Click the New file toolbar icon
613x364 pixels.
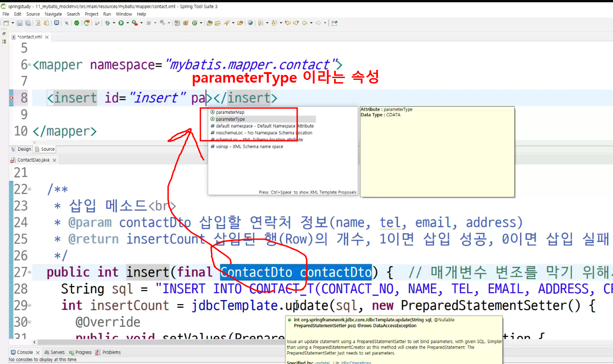[x=5, y=23]
